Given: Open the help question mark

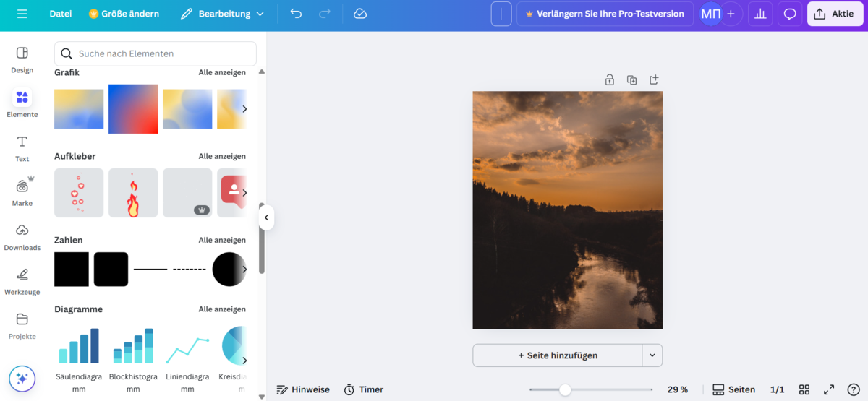Looking at the screenshot, I should tap(854, 389).
